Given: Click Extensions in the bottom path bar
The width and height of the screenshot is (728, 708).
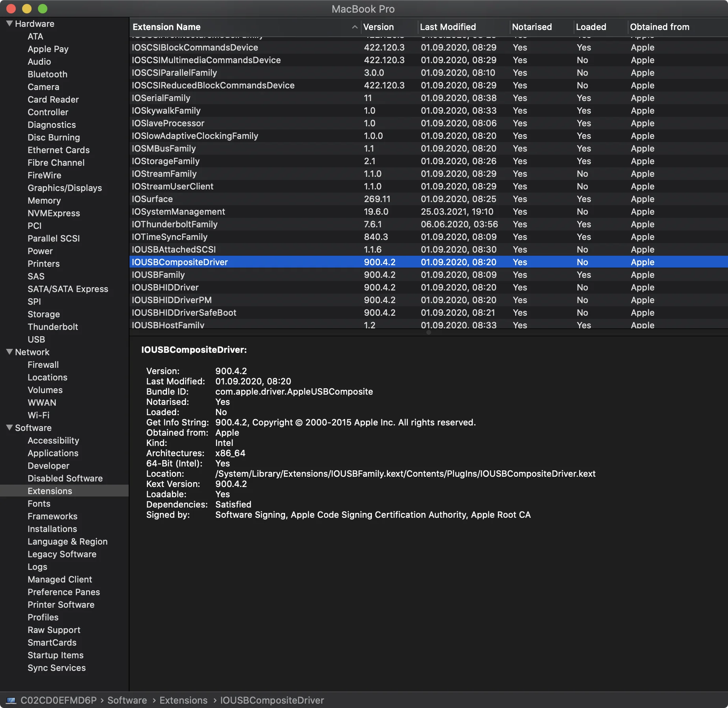Looking at the screenshot, I should 183,701.
